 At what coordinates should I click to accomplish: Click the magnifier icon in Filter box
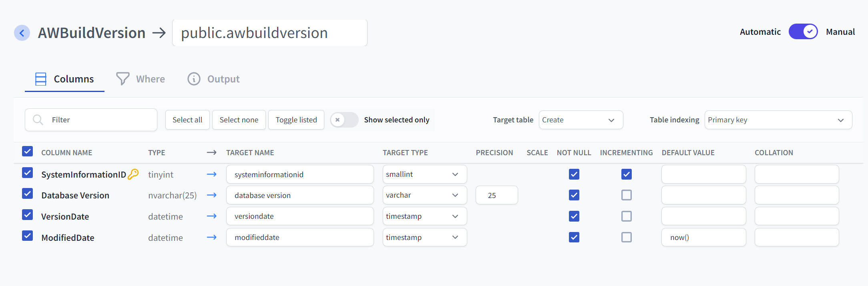[x=38, y=120]
